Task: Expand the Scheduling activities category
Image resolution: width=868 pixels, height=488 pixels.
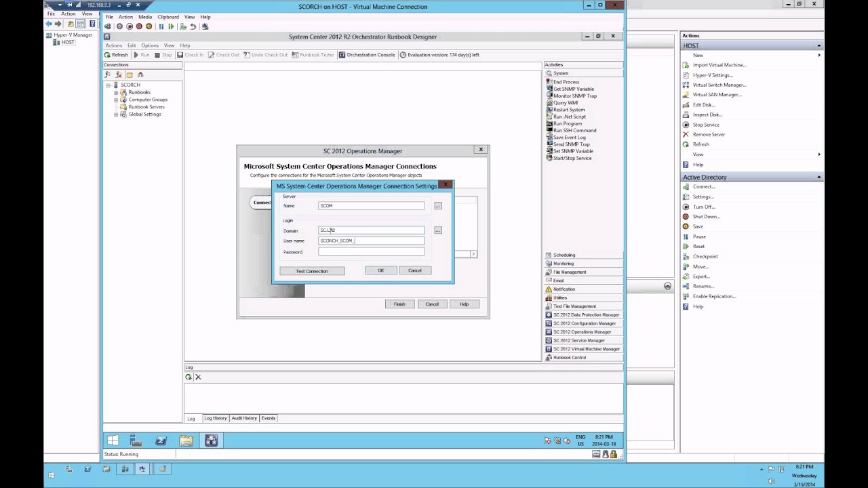Action: [x=583, y=255]
